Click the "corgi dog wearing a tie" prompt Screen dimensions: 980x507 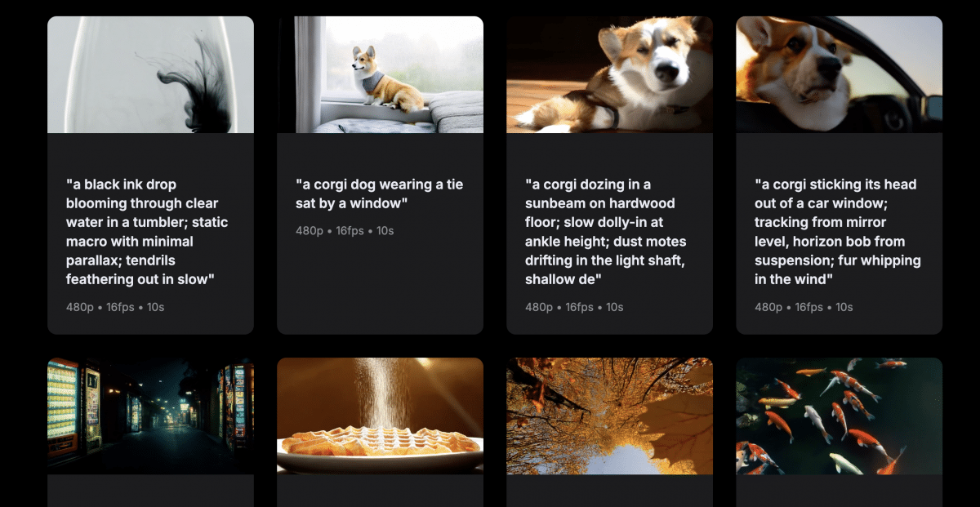[x=379, y=194]
